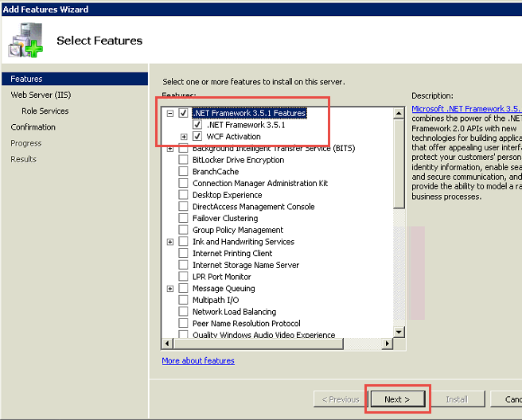Image resolution: width=522 pixels, height=420 pixels.
Task: Click the Cancel button
Action: point(506,399)
